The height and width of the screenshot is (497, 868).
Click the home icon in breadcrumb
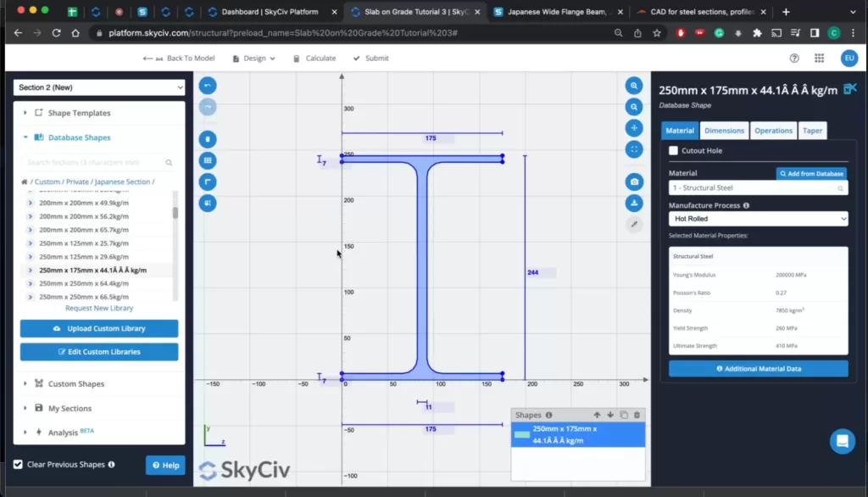(x=25, y=181)
